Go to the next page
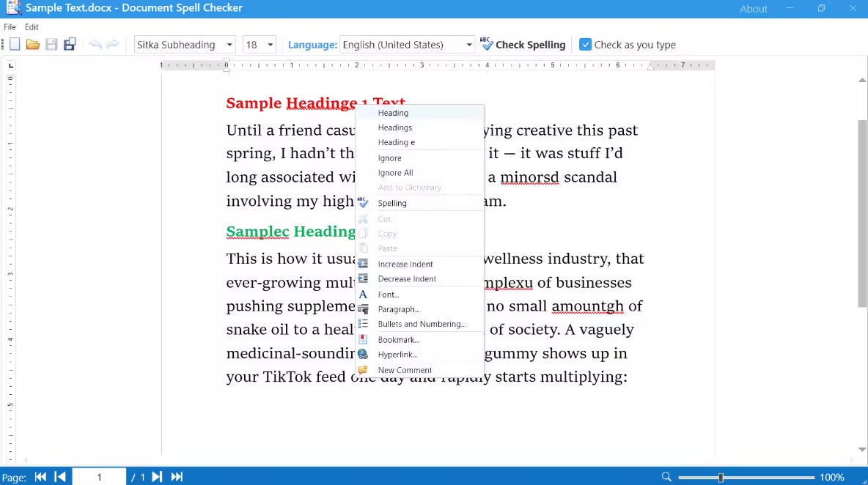Image resolution: width=868 pixels, height=485 pixels. pyautogui.click(x=157, y=477)
